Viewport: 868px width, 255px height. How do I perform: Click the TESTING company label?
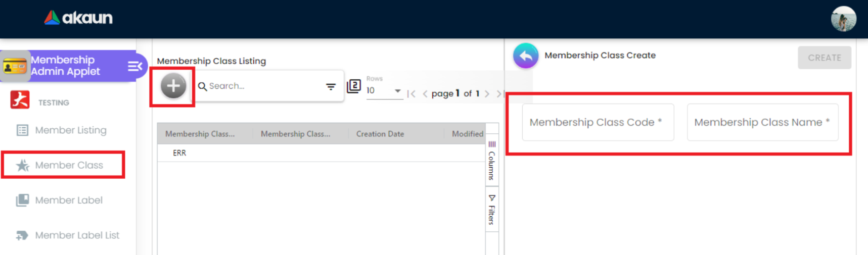tap(54, 103)
